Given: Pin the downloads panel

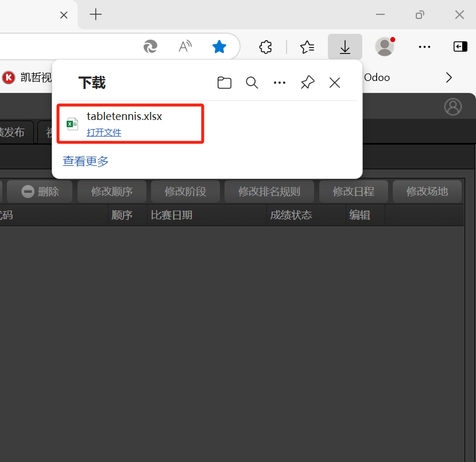Looking at the screenshot, I should [x=307, y=82].
